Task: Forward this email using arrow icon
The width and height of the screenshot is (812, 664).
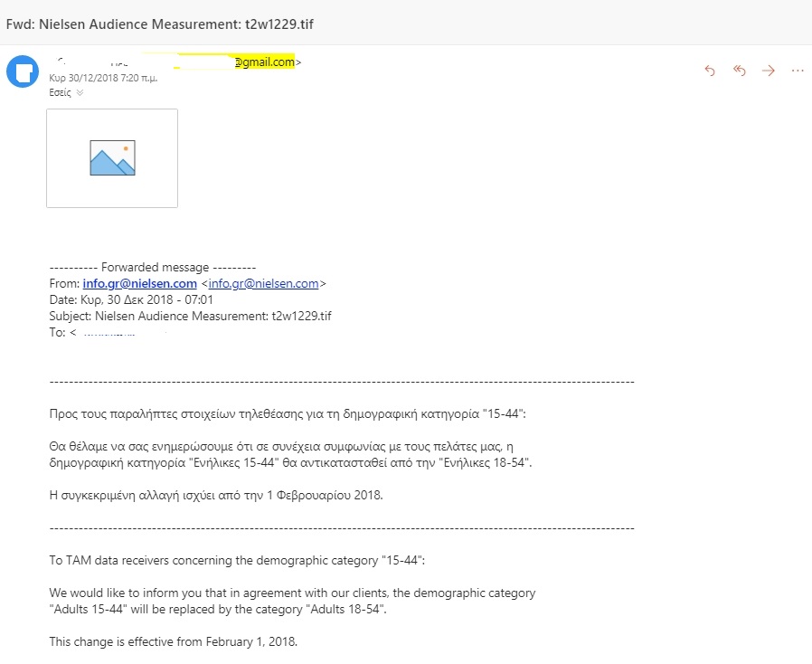Action: pyautogui.click(x=769, y=71)
